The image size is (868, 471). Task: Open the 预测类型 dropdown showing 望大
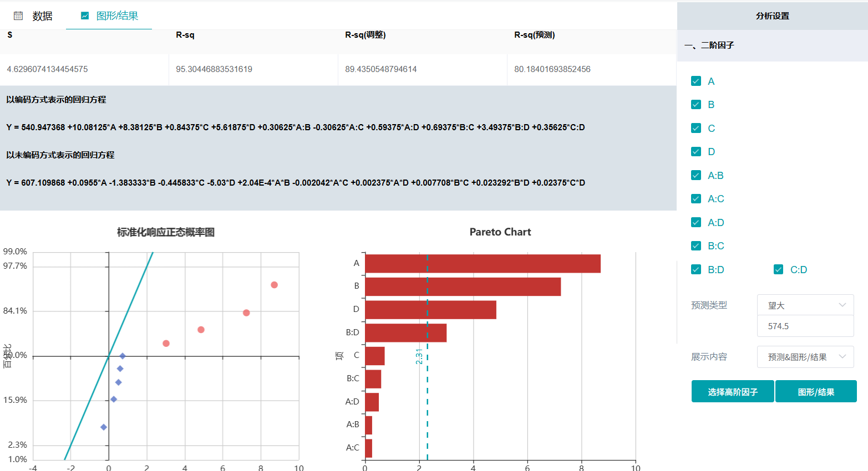805,305
